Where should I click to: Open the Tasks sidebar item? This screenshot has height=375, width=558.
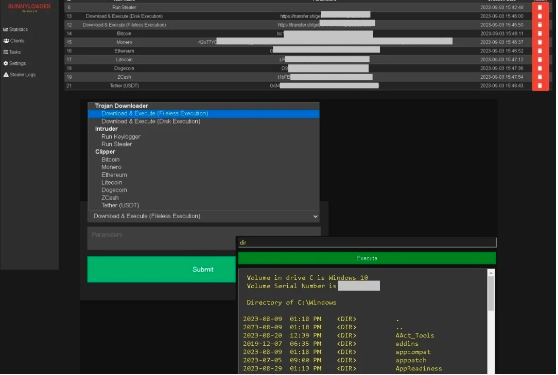pyautogui.click(x=12, y=52)
